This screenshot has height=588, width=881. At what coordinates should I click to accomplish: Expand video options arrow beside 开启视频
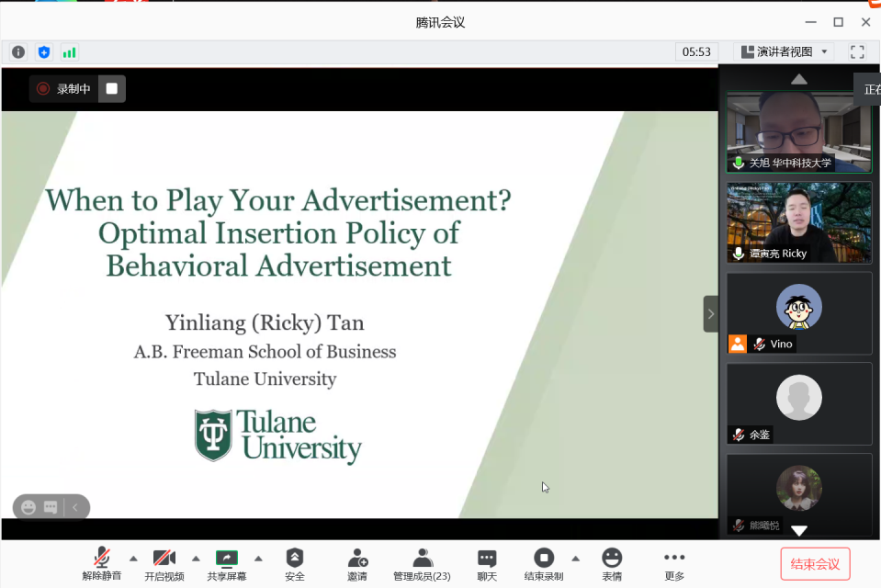pyautogui.click(x=196, y=558)
